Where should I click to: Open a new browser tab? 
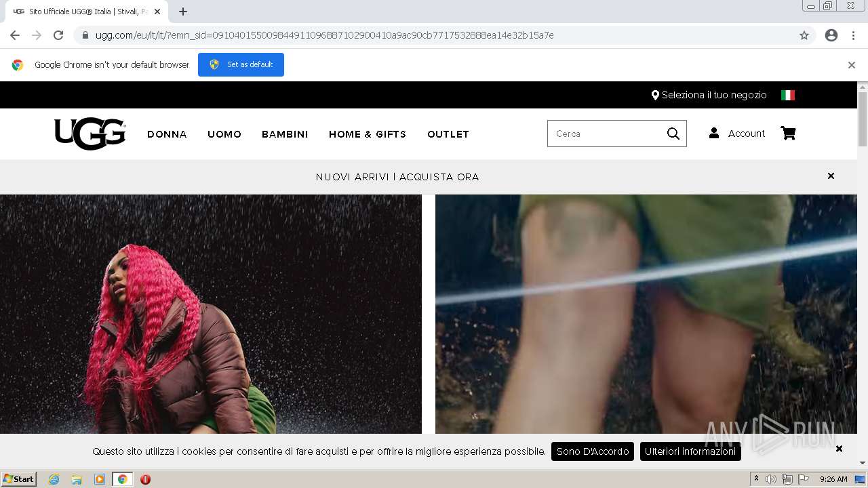(x=183, y=12)
